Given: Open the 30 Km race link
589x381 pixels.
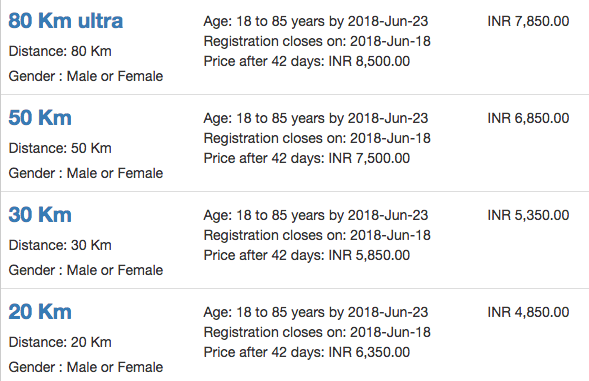Looking at the screenshot, I should tap(40, 215).
